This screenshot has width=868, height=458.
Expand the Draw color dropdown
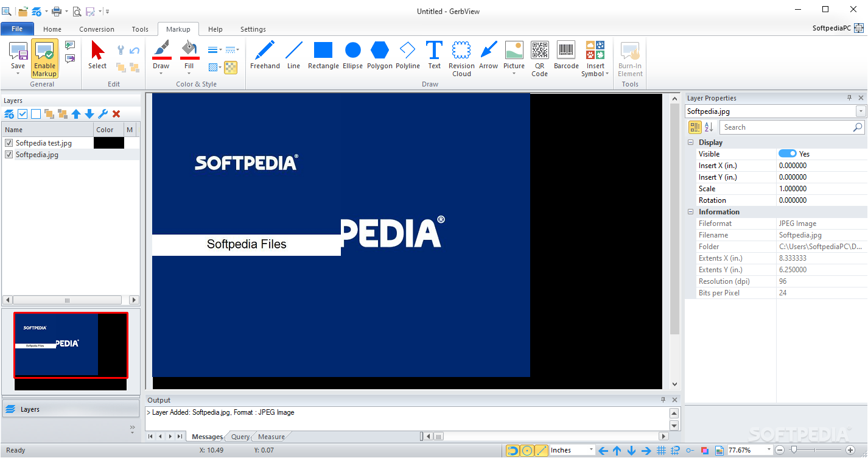pos(161,74)
